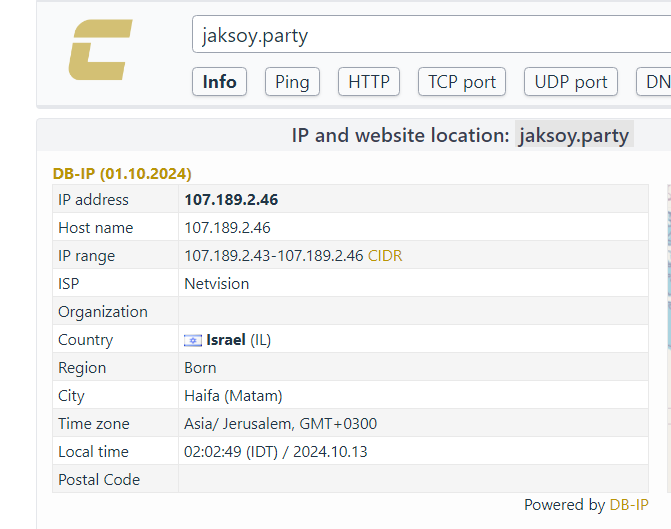Image resolution: width=671 pixels, height=529 pixels.
Task: Select the Netvision ISP value
Action: 217,284
